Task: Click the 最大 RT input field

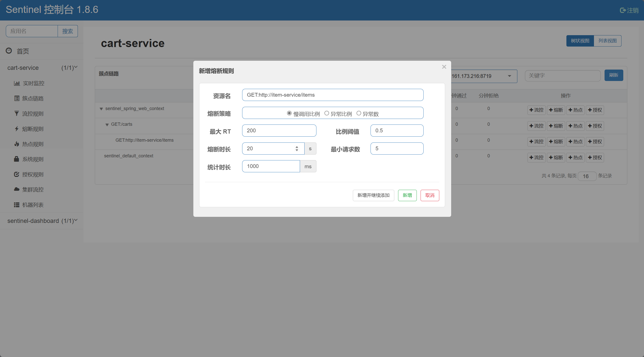Action: pos(279,131)
